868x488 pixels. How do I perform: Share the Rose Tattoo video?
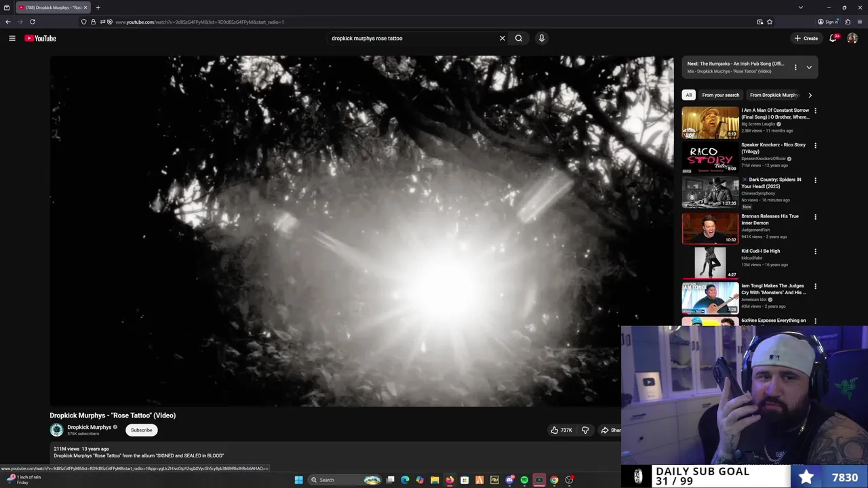pyautogui.click(x=610, y=430)
